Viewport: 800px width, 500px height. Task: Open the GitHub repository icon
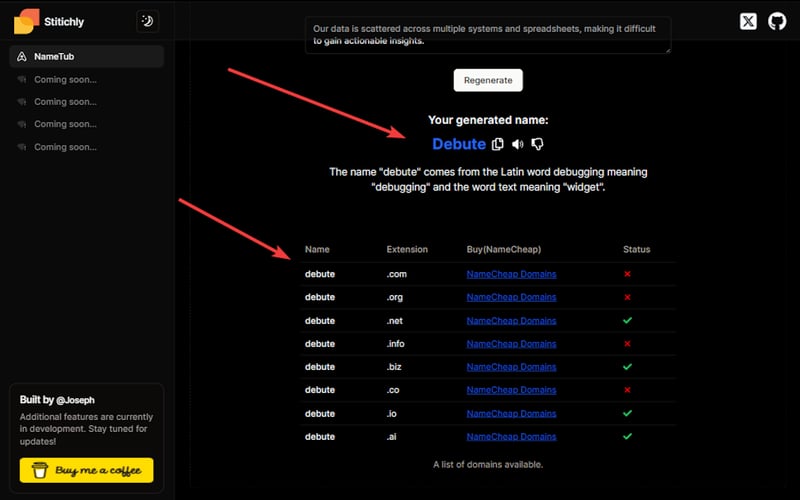(777, 21)
